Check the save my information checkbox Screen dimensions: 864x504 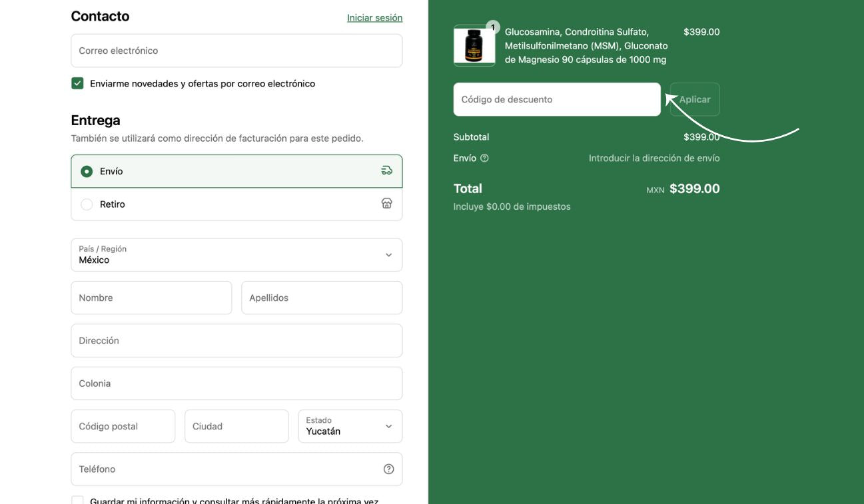click(x=77, y=501)
